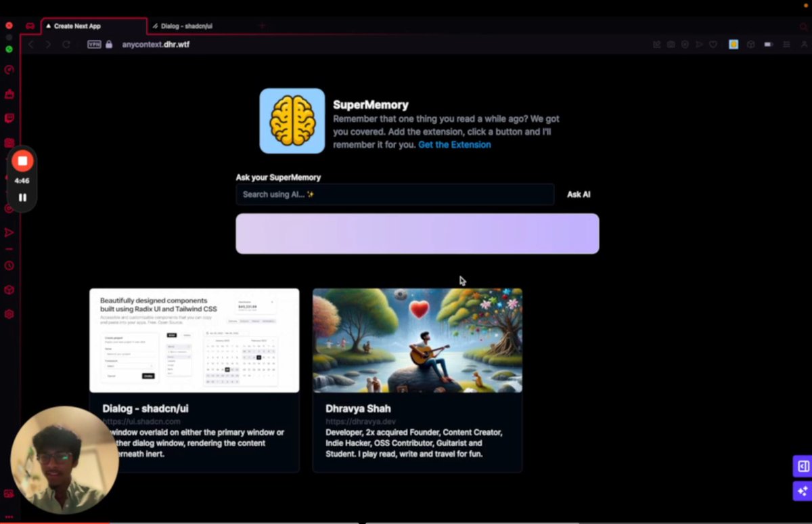
Task: Open the Extensions cube sidebar icon
Action: (x=9, y=290)
